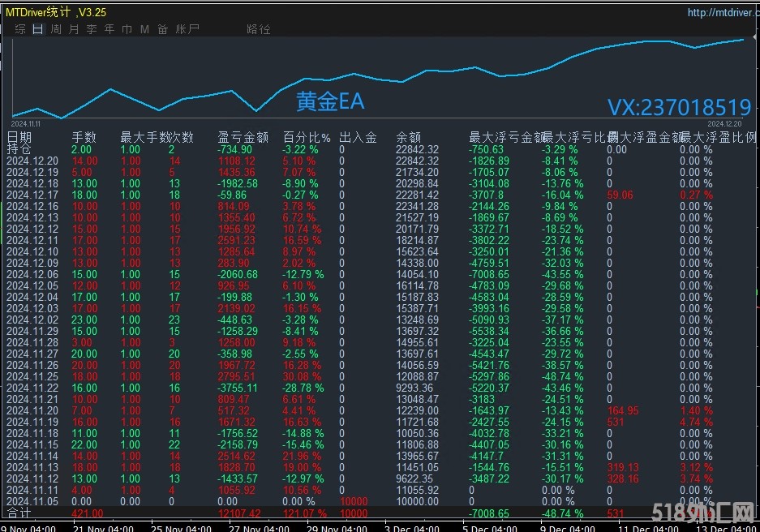Click profit value 2795.51
The width and height of the screenshot is (760, 532).
click(x=236, y=376)
